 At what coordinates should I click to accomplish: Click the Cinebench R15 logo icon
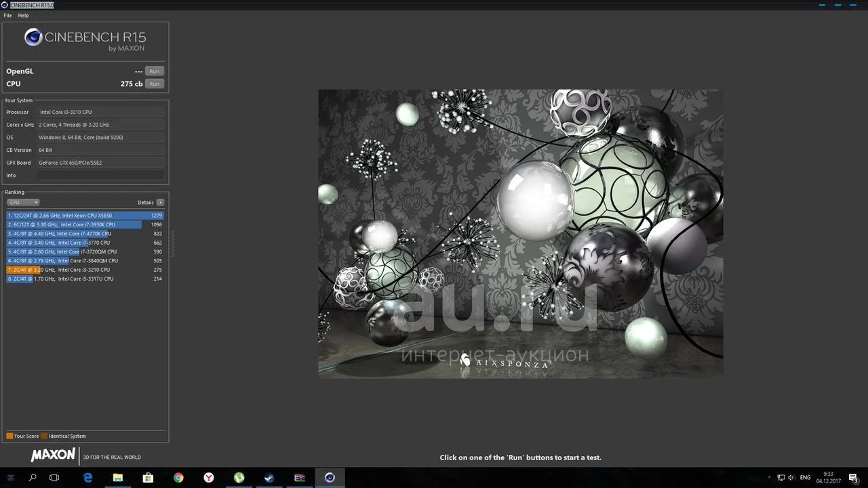[x=33, y=37]
